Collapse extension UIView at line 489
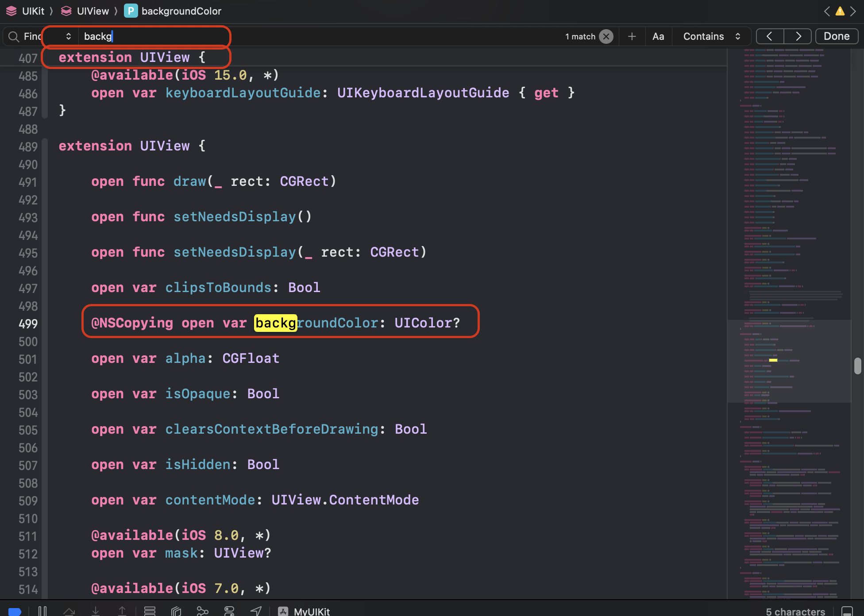 pos(45,146)
